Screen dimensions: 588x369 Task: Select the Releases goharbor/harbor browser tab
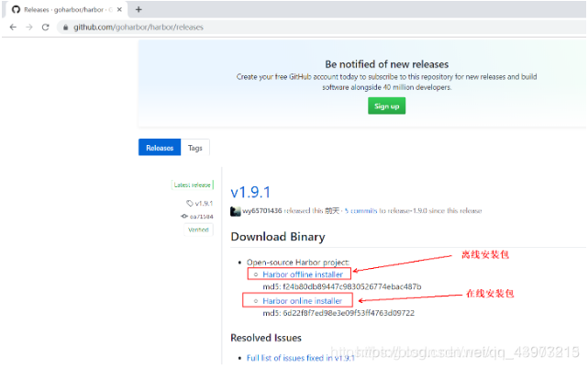pos(67,9)
